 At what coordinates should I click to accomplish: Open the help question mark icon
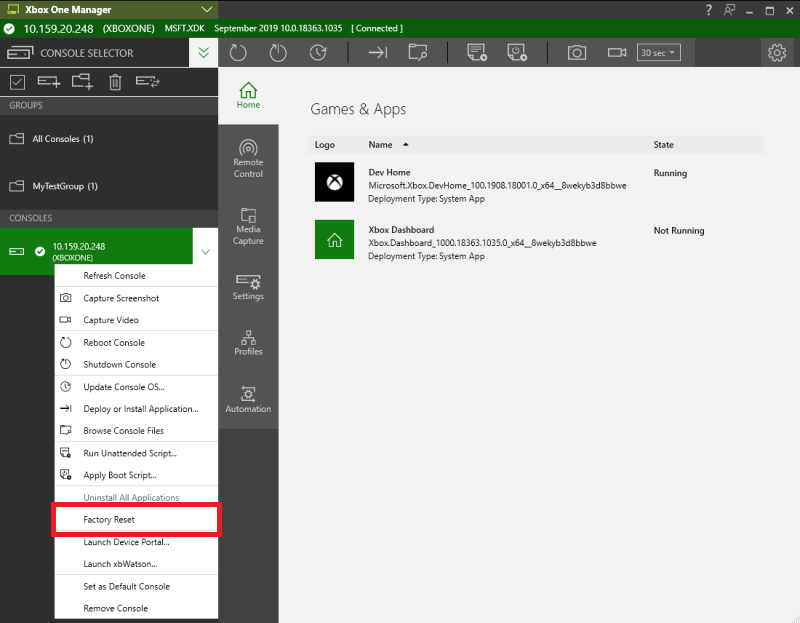(x=709, y=10)
